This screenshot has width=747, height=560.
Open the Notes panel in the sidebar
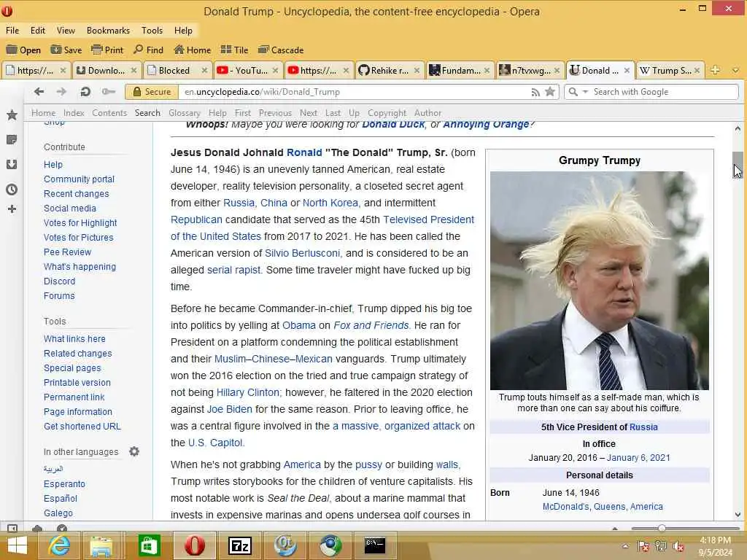click(x=12, y=140)
